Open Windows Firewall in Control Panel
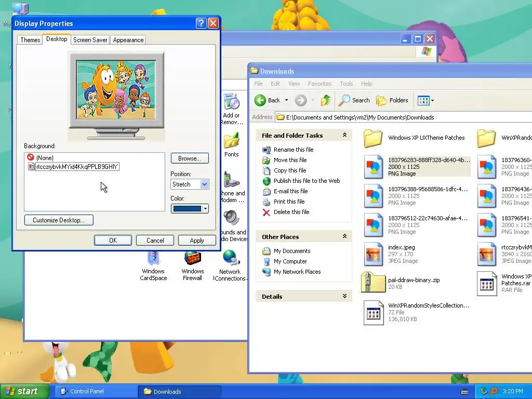 coord(192,267)
